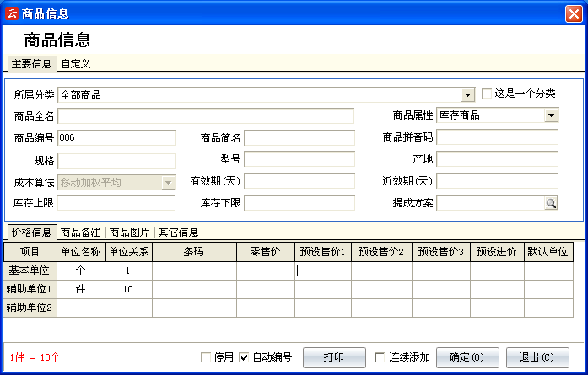Open the 其它信息 tab
Screen dimensions: 588x375
tap(178, 232)
